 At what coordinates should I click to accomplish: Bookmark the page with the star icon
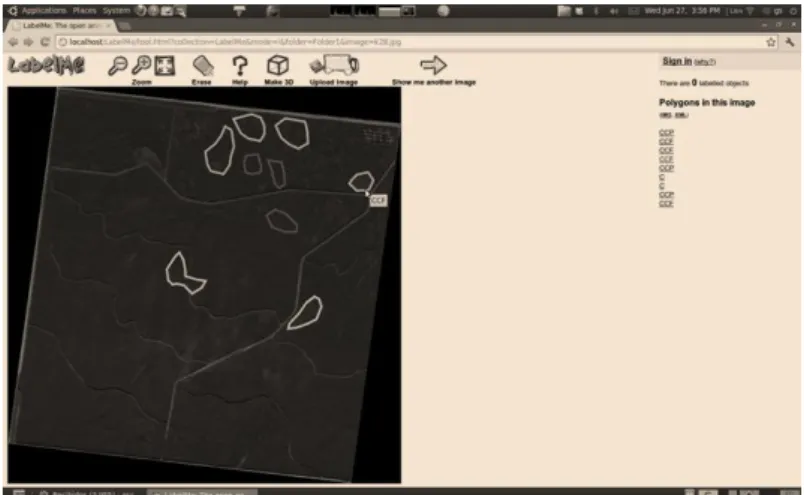point(771,42)
